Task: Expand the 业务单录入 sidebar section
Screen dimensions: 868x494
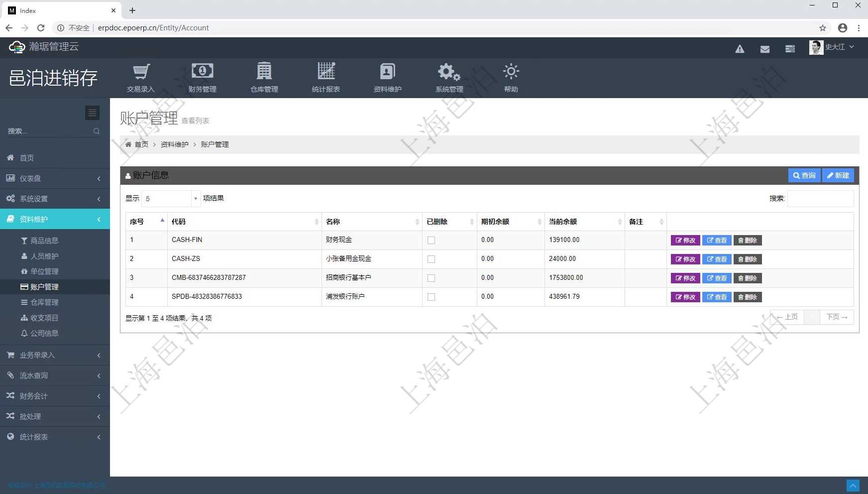Action: (55, 355)
